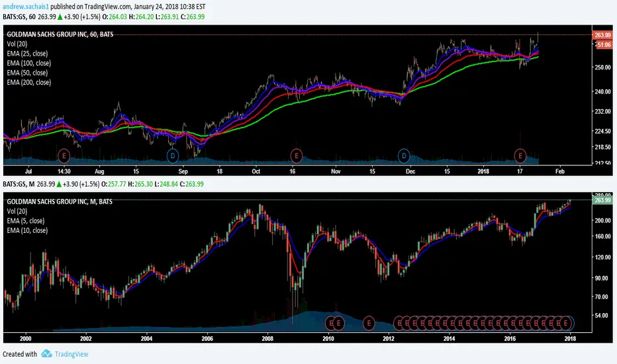Click the 218.50 price axis label
Viewport: 617px width, 364px height.
coord(602,147)
